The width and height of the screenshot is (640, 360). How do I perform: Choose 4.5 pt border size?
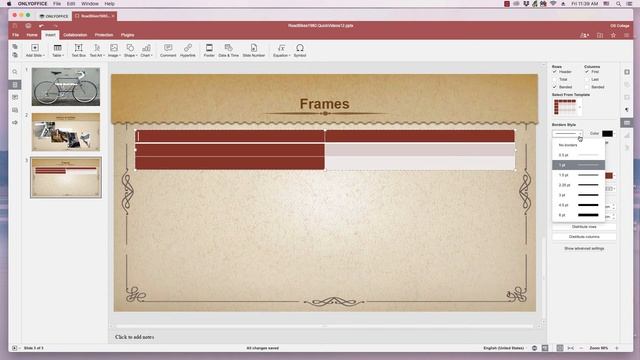coord(578,205)
